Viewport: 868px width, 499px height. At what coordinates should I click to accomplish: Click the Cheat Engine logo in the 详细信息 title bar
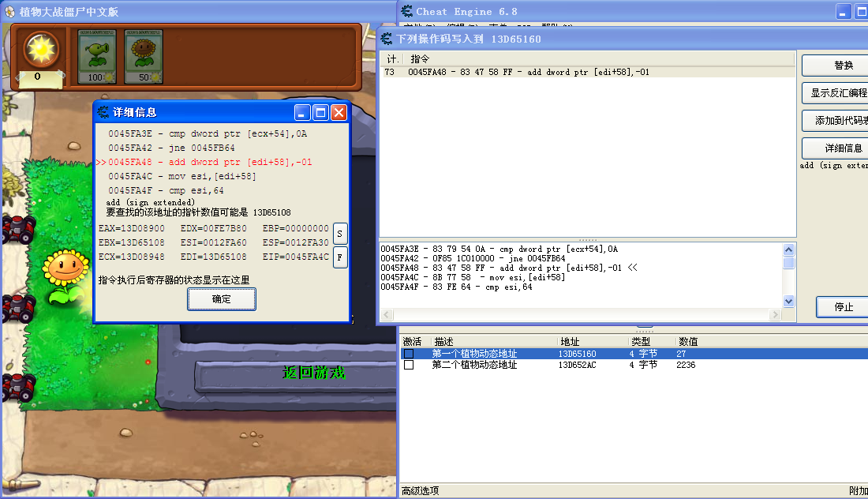(103, 112)
